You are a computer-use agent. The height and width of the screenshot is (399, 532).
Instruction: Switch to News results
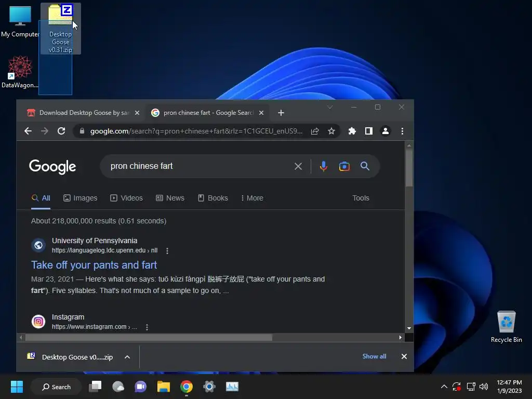pyautogui.click(x=170, y=198)
